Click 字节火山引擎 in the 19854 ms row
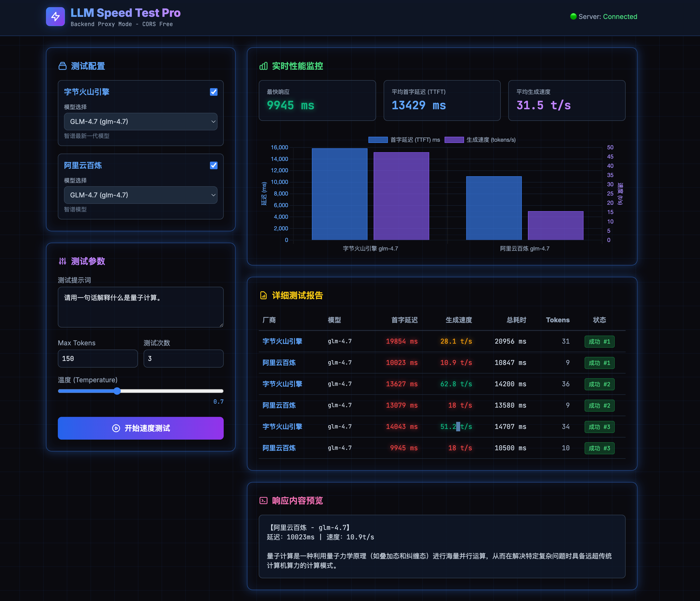700x601 pixels. point(282,341)
